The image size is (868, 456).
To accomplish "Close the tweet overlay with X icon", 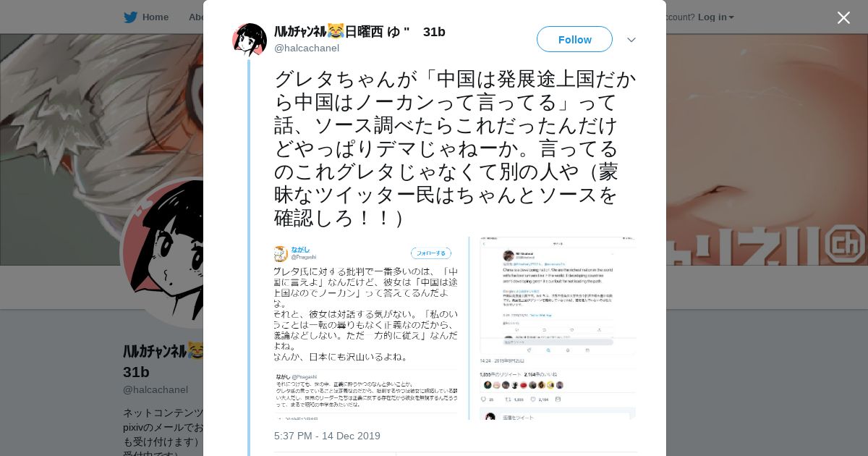I will point(843,17).
